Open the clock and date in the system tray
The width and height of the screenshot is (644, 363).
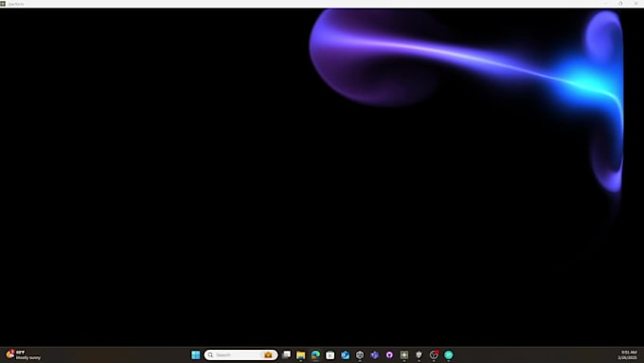point(628,354)
